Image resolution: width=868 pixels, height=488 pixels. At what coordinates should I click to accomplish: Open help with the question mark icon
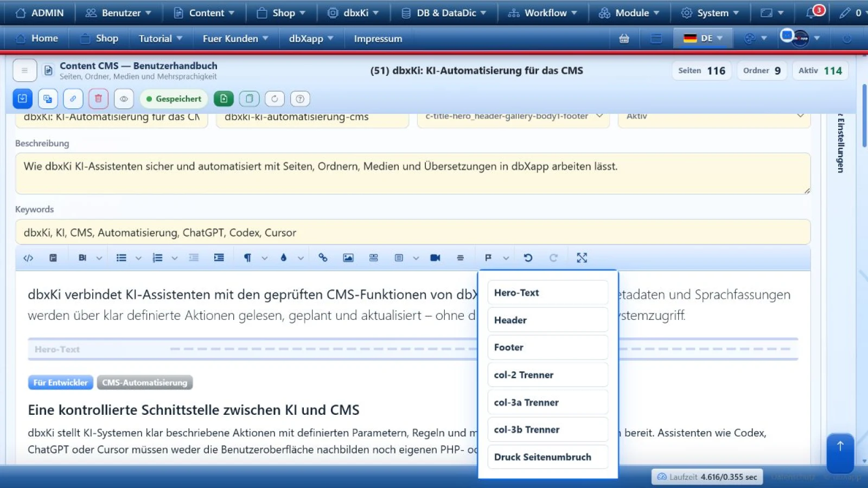pos(300,99)
